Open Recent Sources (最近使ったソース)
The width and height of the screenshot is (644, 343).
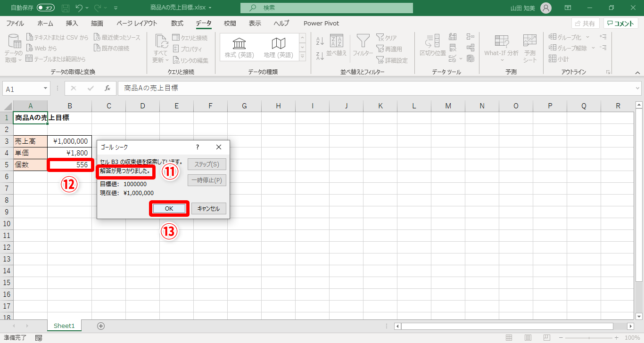click(117, 38)
